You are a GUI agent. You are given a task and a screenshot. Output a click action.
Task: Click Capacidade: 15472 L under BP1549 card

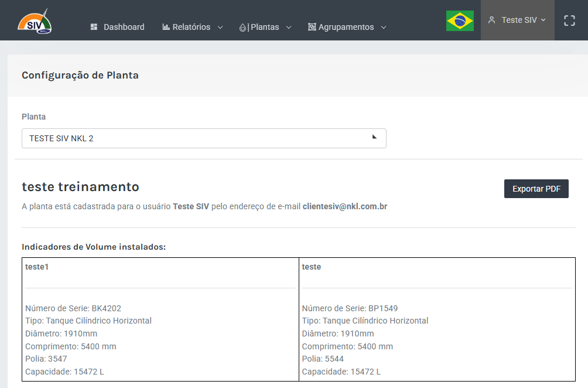coord(341,372)
